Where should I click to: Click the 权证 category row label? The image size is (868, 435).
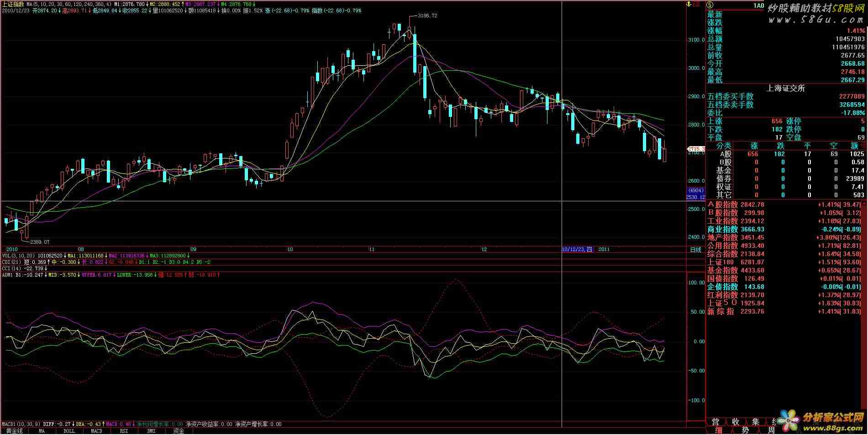(724, 187)
